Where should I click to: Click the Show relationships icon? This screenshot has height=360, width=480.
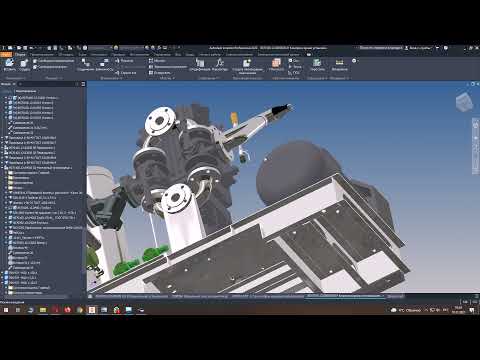(x=124, y=61)
